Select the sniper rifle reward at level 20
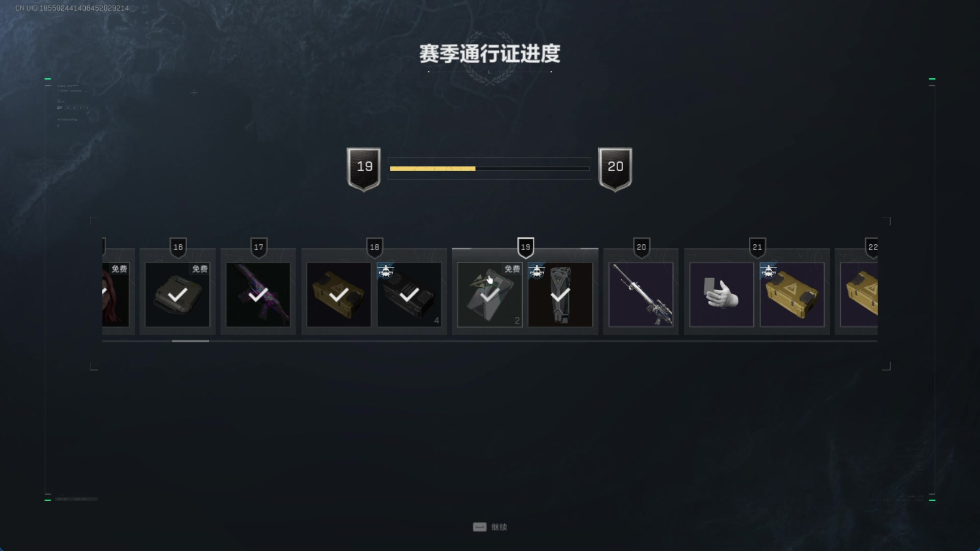The width and height of the screenshot is (980, 551). tap(641, 294)
